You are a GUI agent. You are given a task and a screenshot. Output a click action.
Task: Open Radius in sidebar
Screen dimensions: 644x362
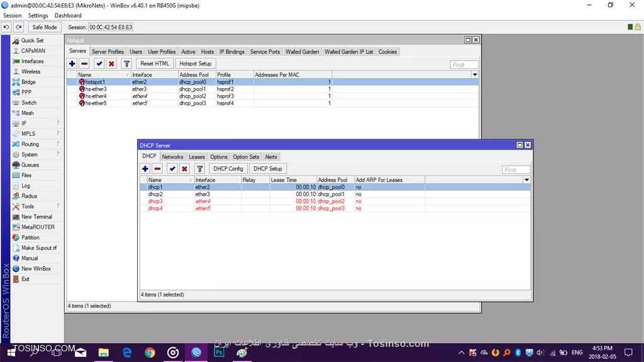point(29,196)
